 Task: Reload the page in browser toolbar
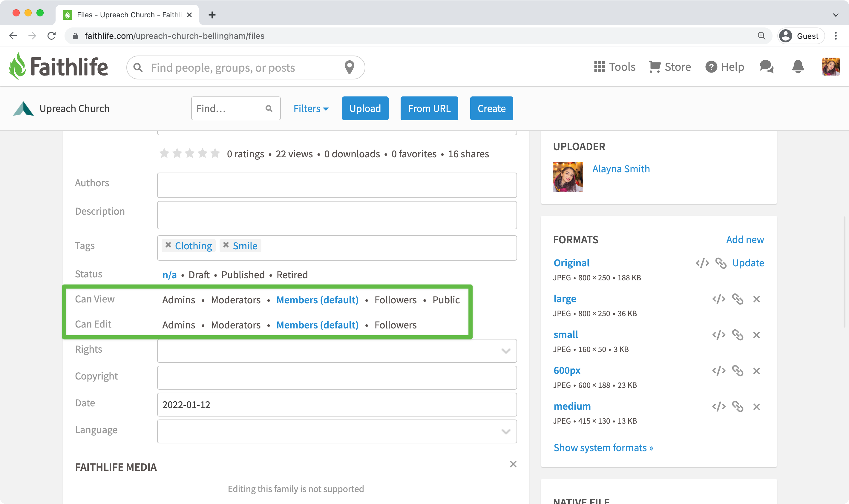[x=51, y=36]
